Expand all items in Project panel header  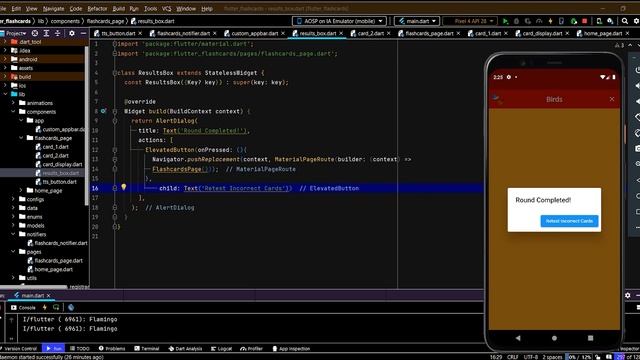pos(46,33)
